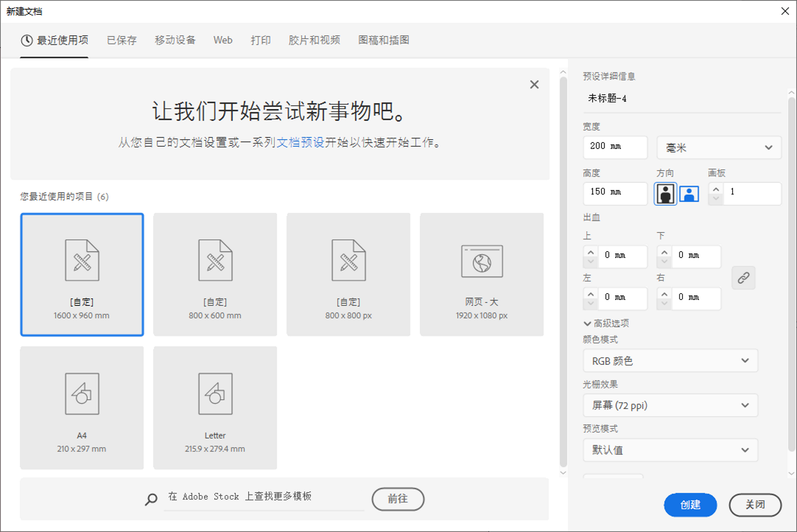Close the 新建文档 dialog window
Screen dimensions: 797x532
pos(785,11)
